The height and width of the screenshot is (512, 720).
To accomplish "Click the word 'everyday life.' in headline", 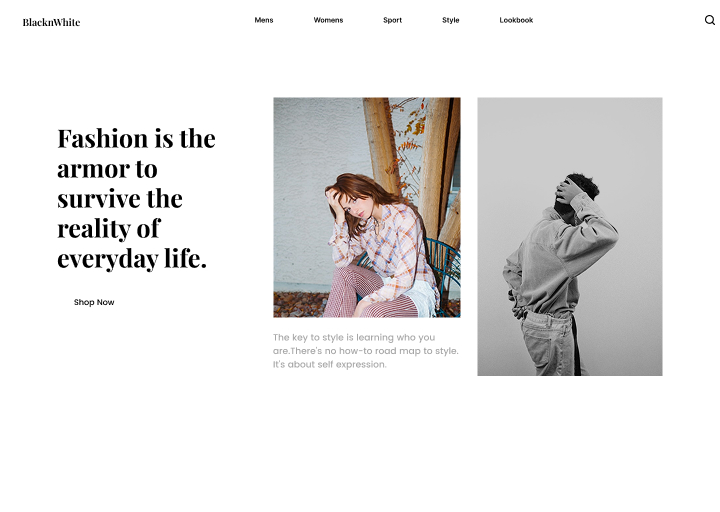I will click(132, 259).
